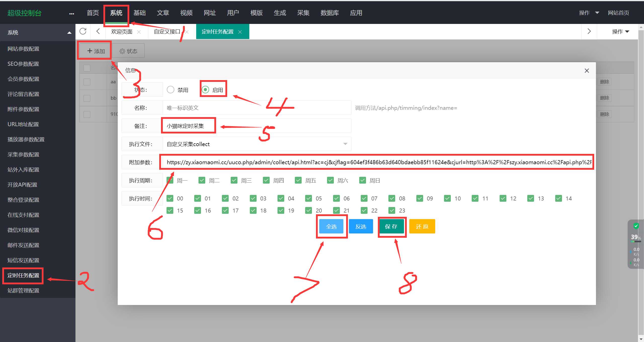Viewport: 644px width, 342px height.
Task: Toggle the 14 hour checkbox
Action: [x=558, y=198]
